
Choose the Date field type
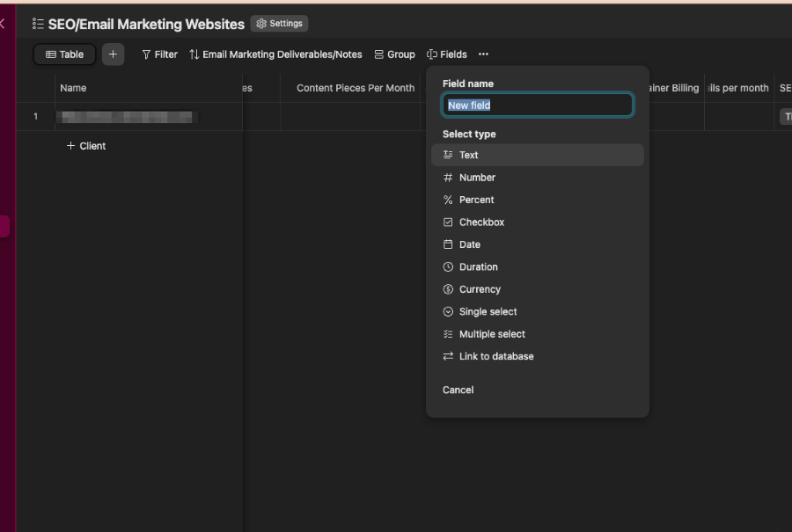pyautogui.click(x=469, y=244)
